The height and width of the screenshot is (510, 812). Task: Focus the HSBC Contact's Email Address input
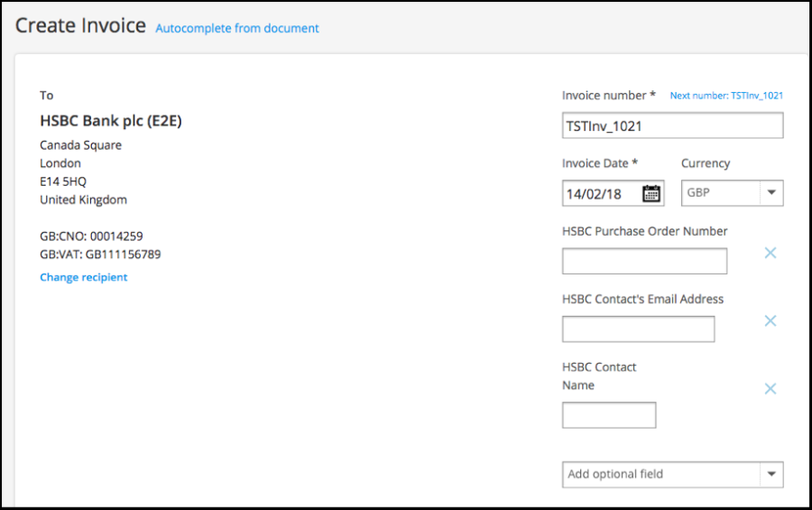pos(639,329)
